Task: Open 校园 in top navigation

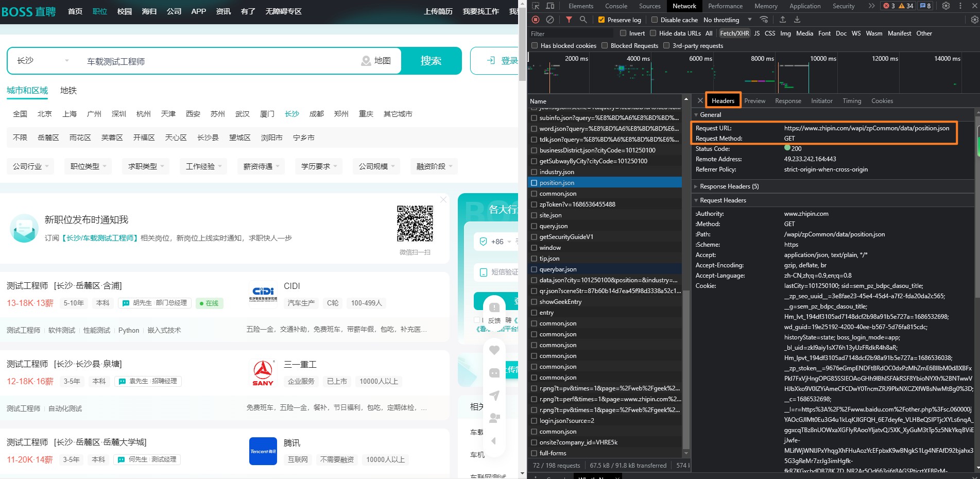Action: [125, 11]
